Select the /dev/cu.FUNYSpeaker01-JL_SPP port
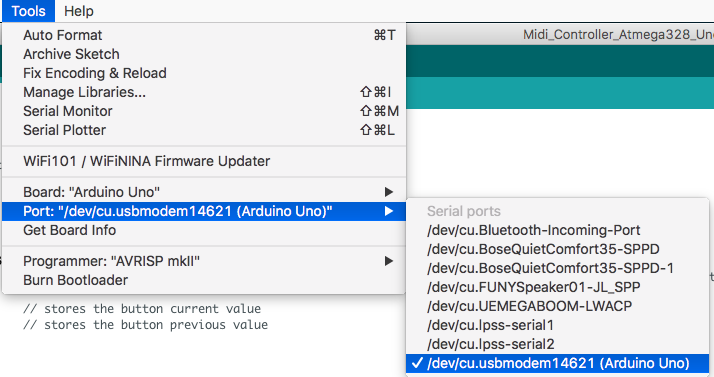 (x=557, y=287)
